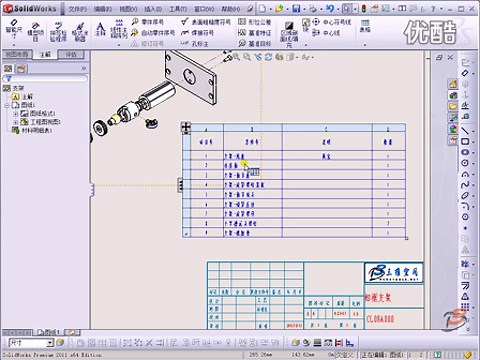Click the Linear Note Pattern tool
Image resolution: width=480 pixels, height=360 pixels.
(119, 29)
